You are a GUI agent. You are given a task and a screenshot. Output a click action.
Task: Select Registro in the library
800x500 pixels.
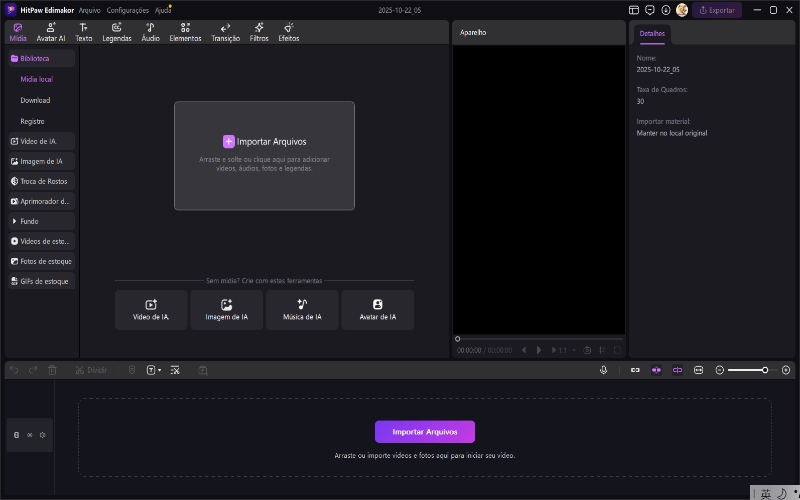pos(32,121)
